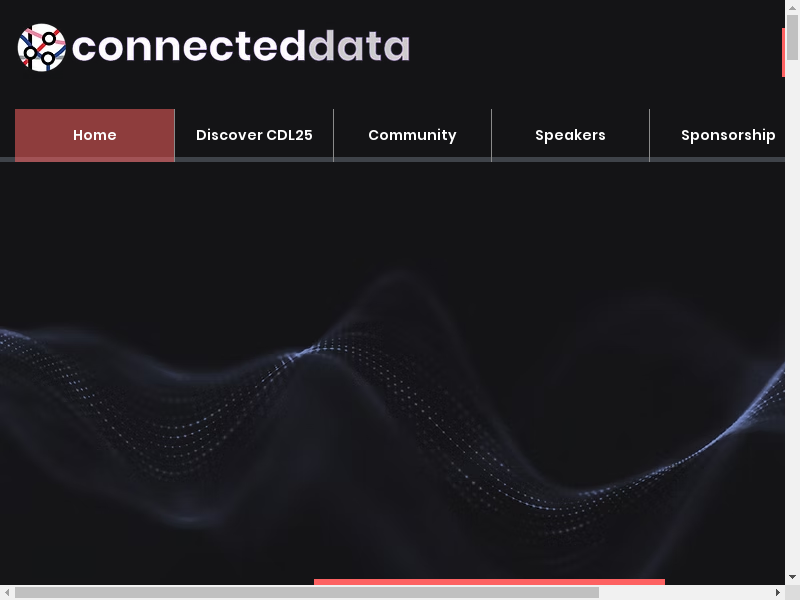Viewport: 800px width, 600px height.
Task: Click the vertical scrollbar up arrow
Action: coord(792,7)
